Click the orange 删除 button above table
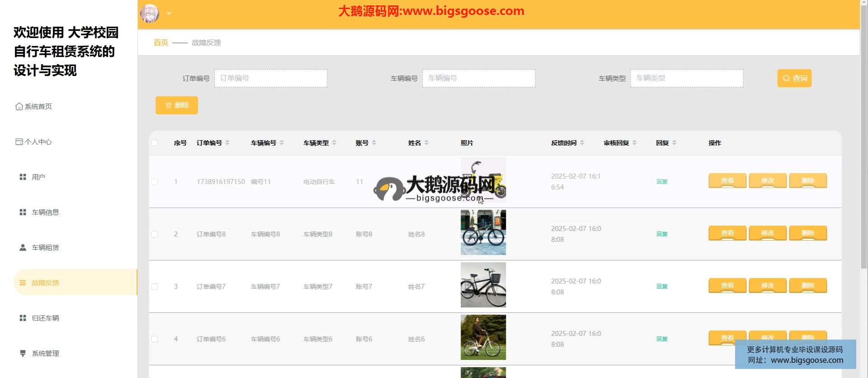The width and height of the screenshot is (868, 378). click(x=177, y=105)
